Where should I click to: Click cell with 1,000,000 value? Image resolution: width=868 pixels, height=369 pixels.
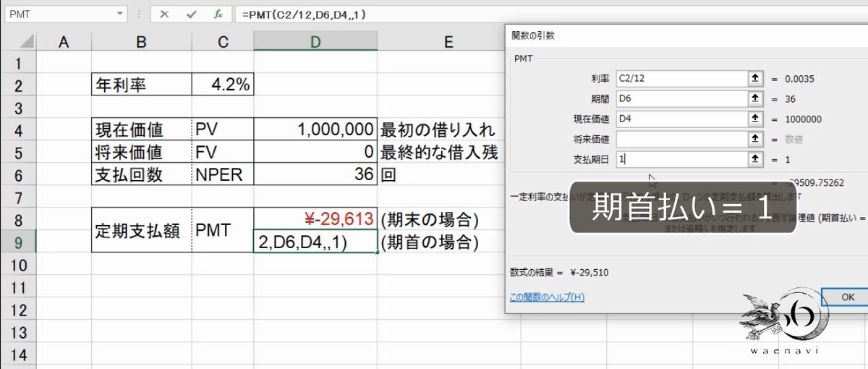(x=315, y=130)
